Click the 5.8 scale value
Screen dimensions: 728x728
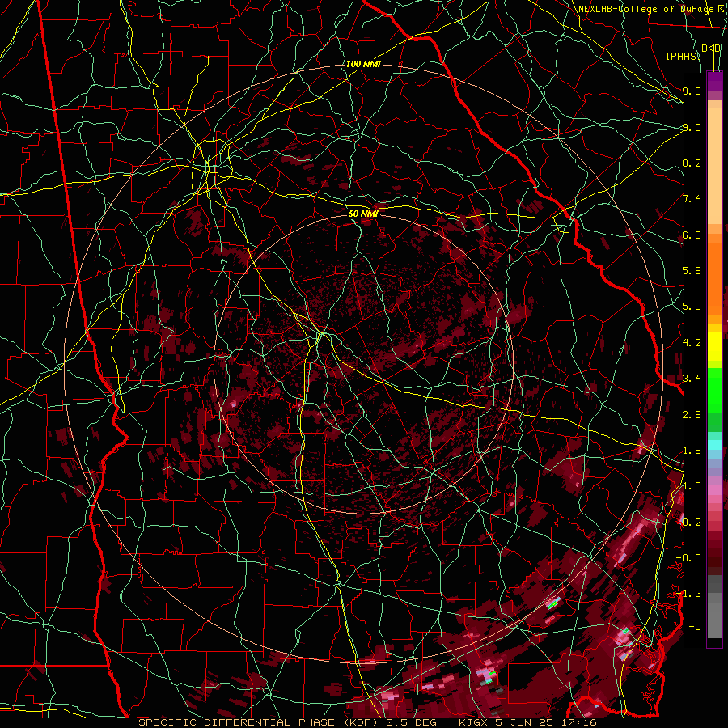click(692, 271)
